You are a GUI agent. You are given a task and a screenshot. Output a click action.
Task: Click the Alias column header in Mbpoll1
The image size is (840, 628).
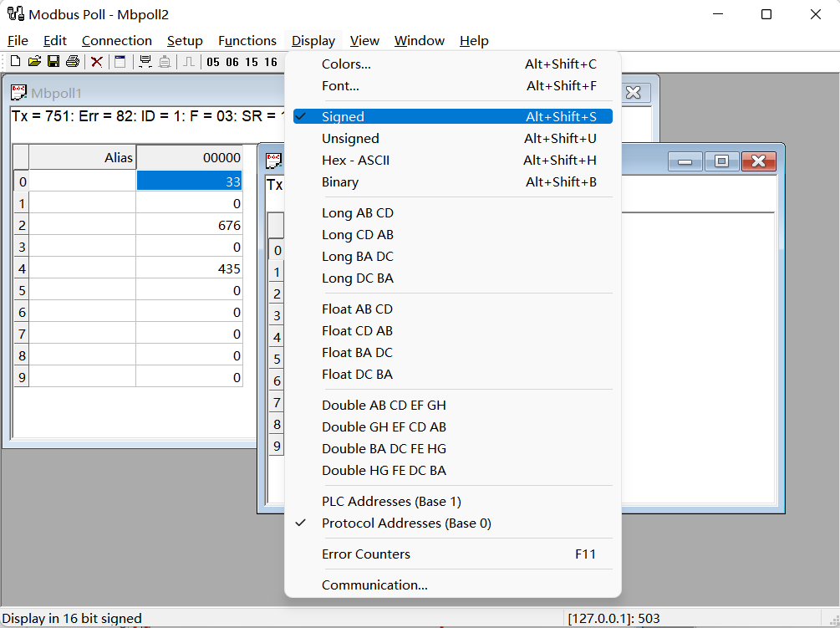click(83, 157)
